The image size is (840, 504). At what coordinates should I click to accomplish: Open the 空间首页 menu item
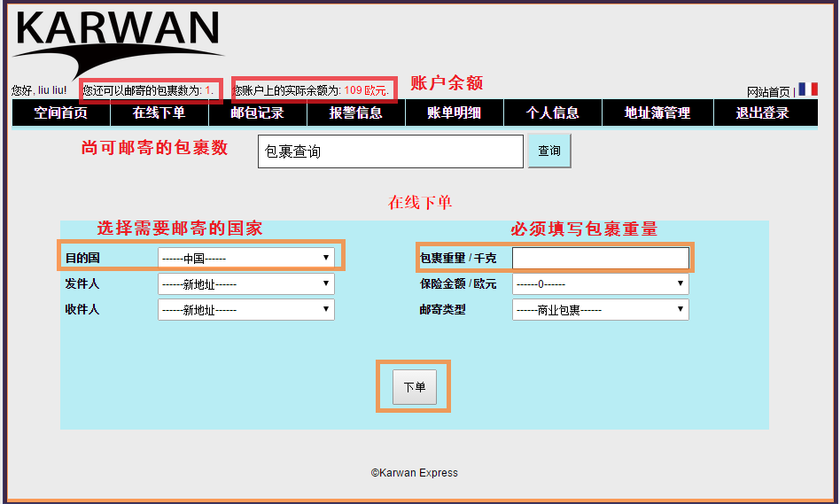[60, 112]
